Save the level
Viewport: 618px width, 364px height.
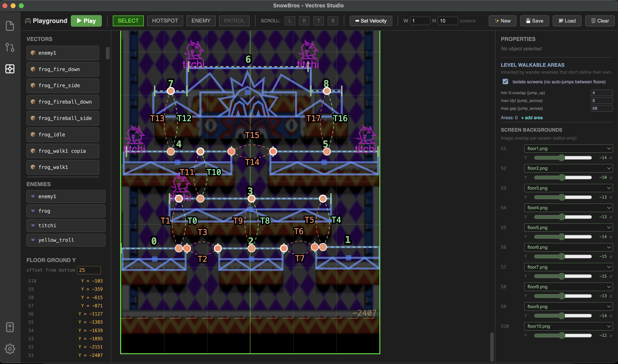click(x=534, y=21)
